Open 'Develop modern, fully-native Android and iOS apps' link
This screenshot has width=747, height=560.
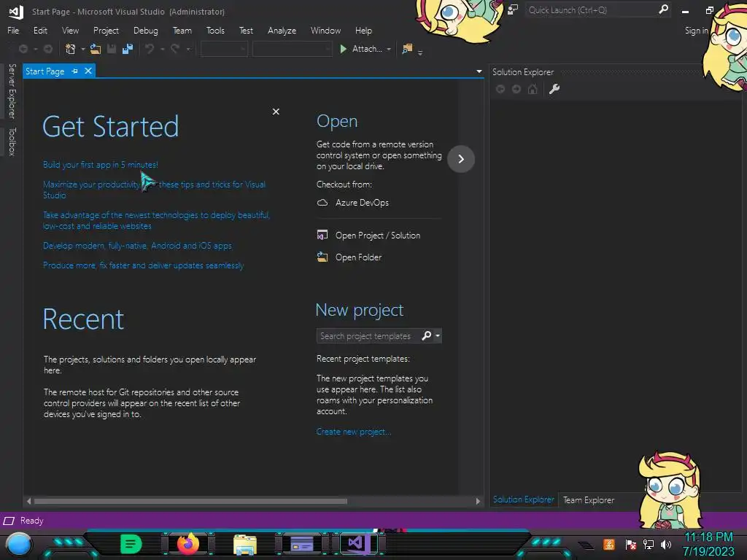point(137,246)
